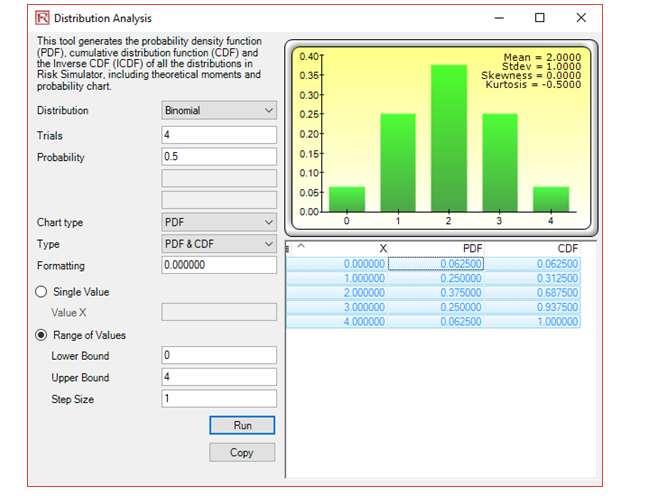The height and width of the screenshot is (502, 669).
Task: Click the PDF column header in table
Action: coord(472,249)
